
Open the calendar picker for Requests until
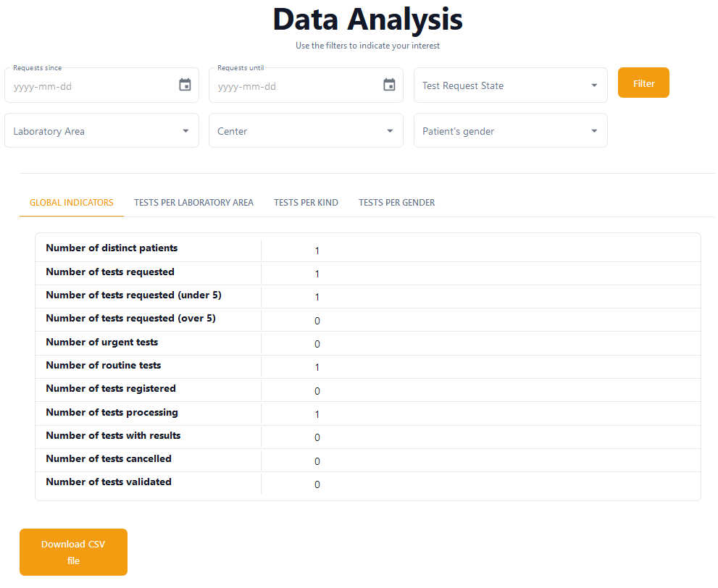click(x=389, y=85)
